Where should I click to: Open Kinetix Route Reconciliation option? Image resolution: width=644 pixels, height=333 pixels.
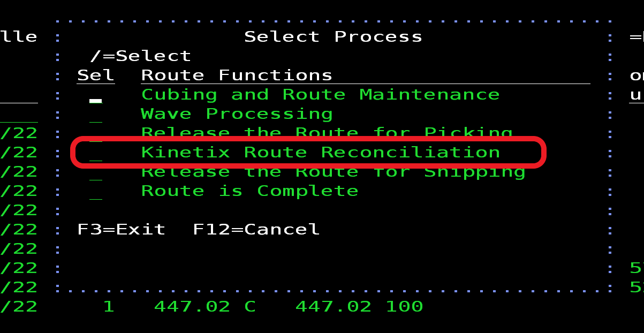click(320, 153)
